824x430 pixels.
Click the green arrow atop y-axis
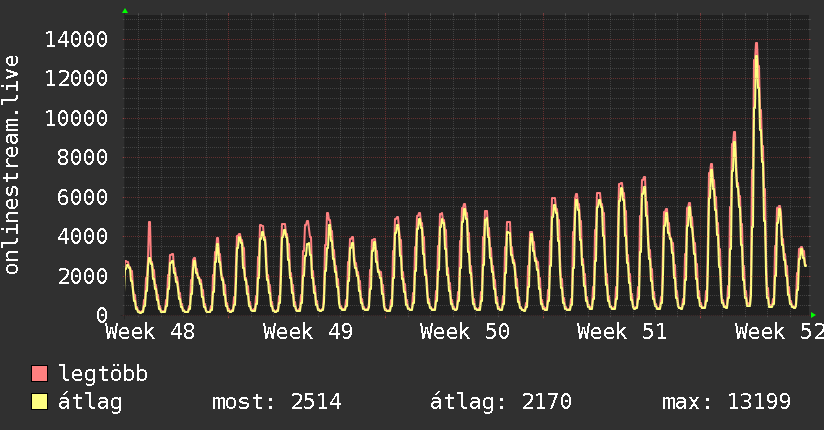coord(125,11)
